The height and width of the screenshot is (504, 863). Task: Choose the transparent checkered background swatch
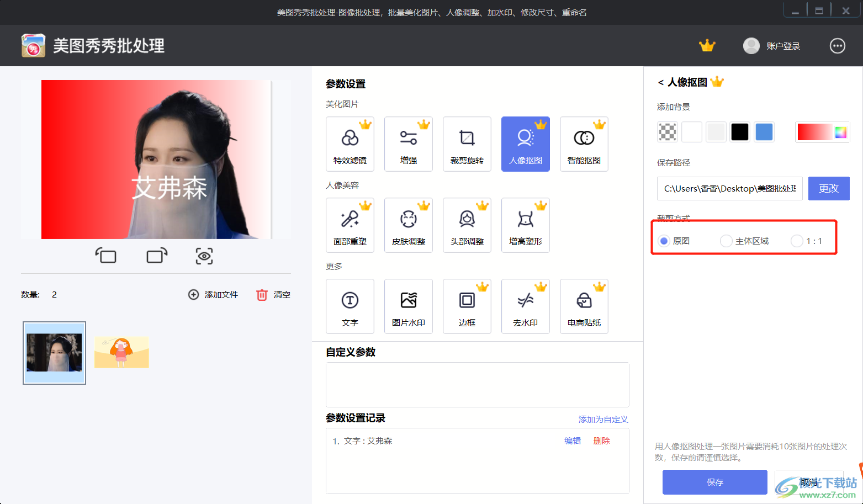tap(668, 132)
